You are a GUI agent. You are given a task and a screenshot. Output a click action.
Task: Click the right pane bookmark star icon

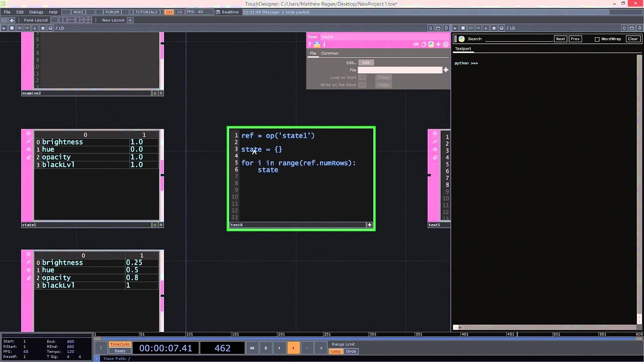494,28
